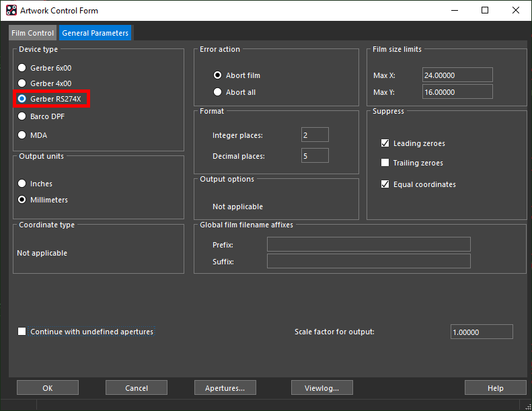Open the General Parameters tab

click(x=95, y=33)
